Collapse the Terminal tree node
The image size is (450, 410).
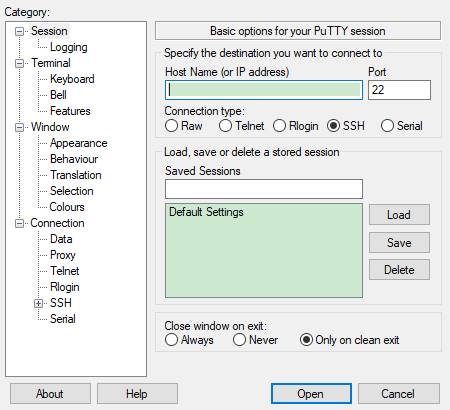point(20,63)
